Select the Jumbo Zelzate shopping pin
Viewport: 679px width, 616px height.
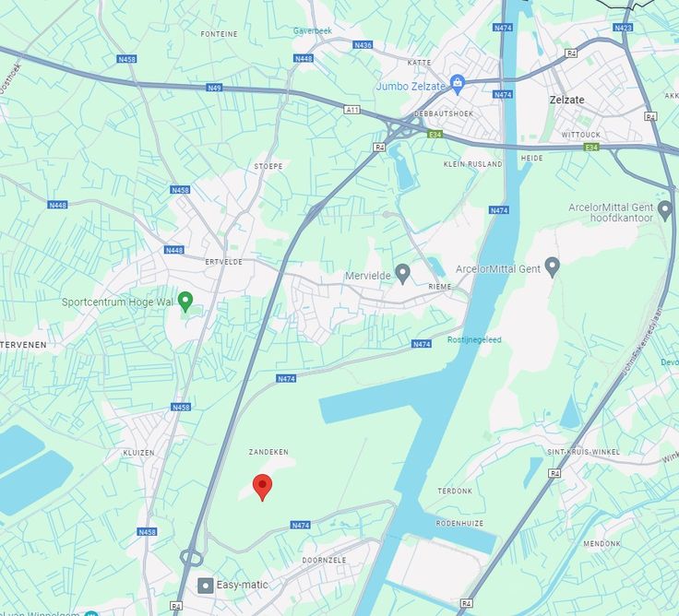pyautogui.click(x=458, y=85)
